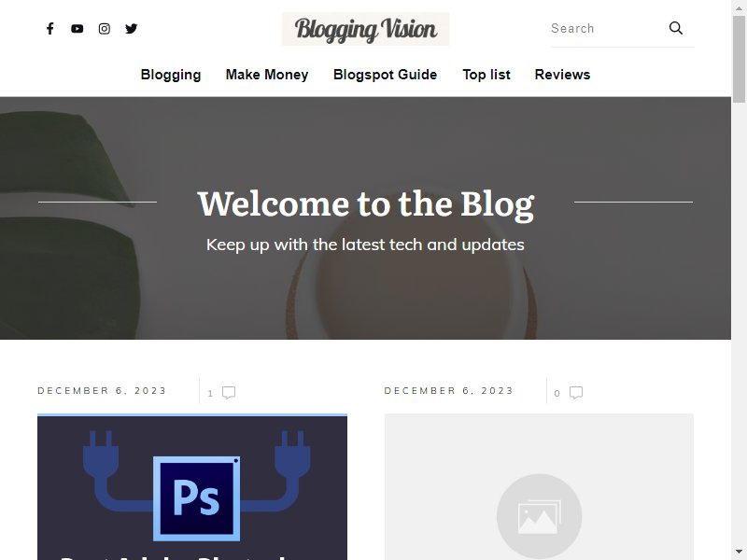The height and width of the screenshot is (560, 747).
Task: Click comment bubble icon on first post
Action: click(x=229, y=392)
